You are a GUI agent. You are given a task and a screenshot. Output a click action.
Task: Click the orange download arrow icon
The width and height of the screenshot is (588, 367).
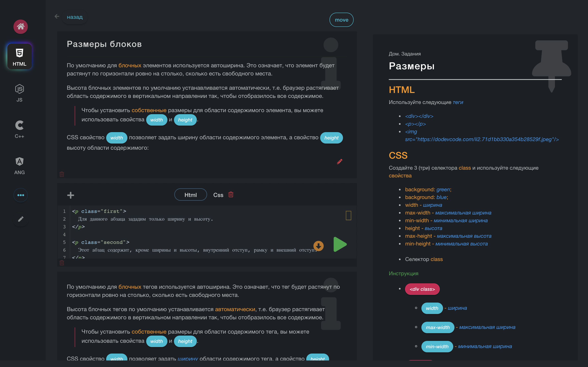point(318,246)
